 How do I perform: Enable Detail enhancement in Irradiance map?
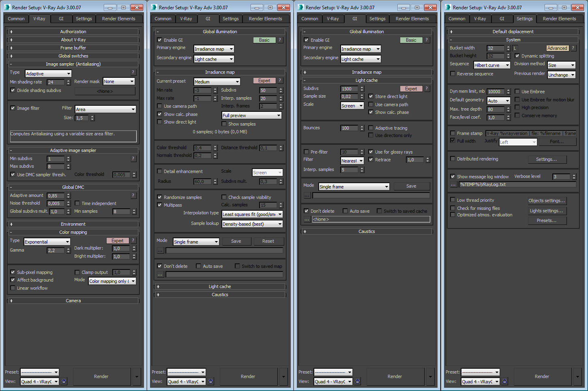159,171
